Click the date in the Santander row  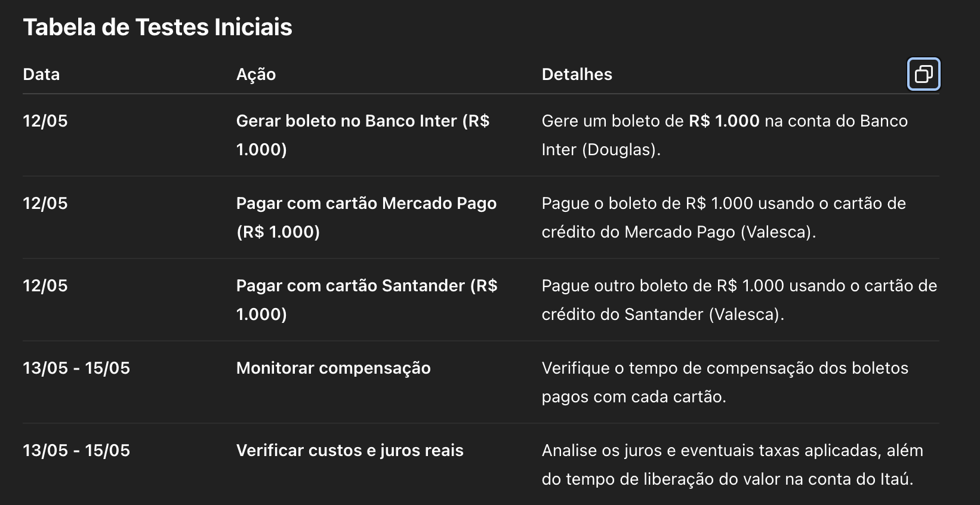[x=45, y=285]
